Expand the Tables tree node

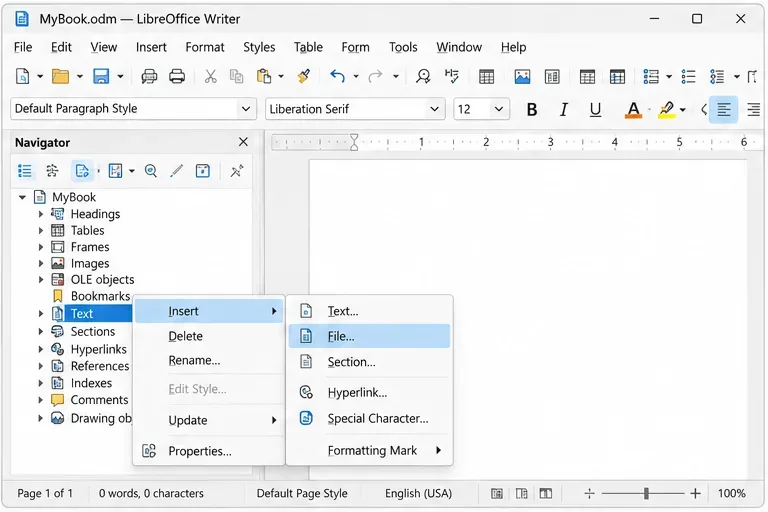point(41,231)
